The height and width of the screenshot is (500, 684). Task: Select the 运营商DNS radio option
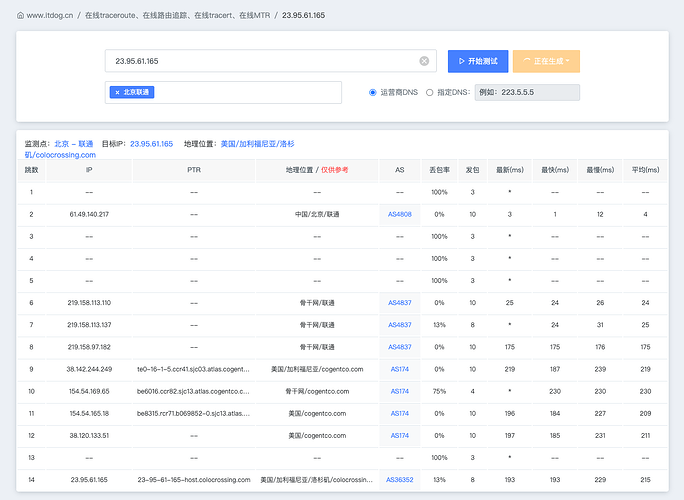(373, 92)
